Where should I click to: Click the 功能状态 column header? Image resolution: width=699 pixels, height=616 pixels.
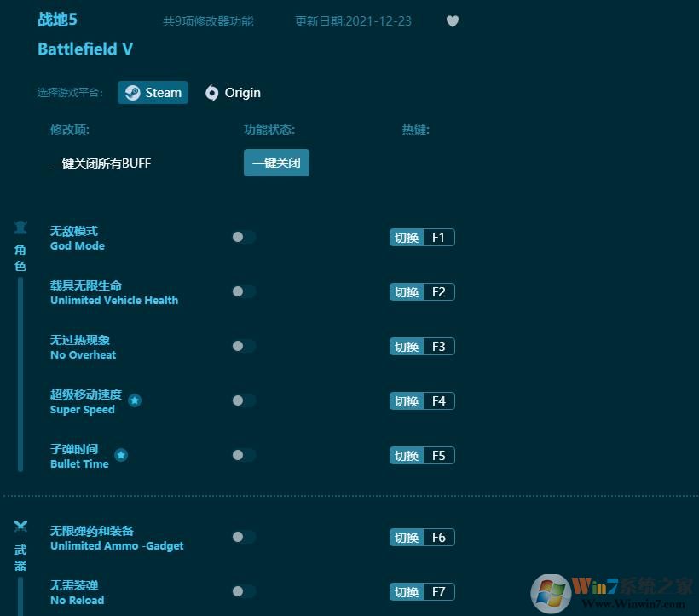tap(269, 130)
